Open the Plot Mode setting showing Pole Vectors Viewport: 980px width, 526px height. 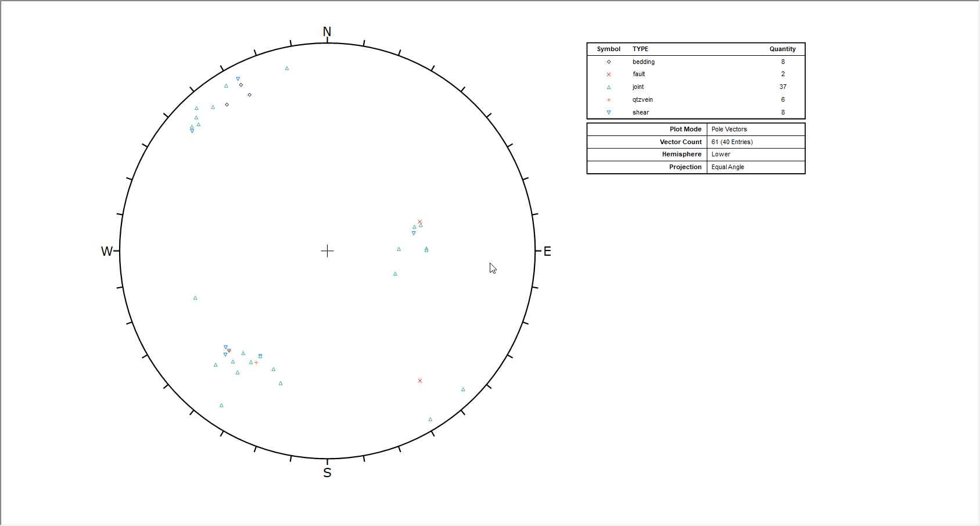coord(730,129)
